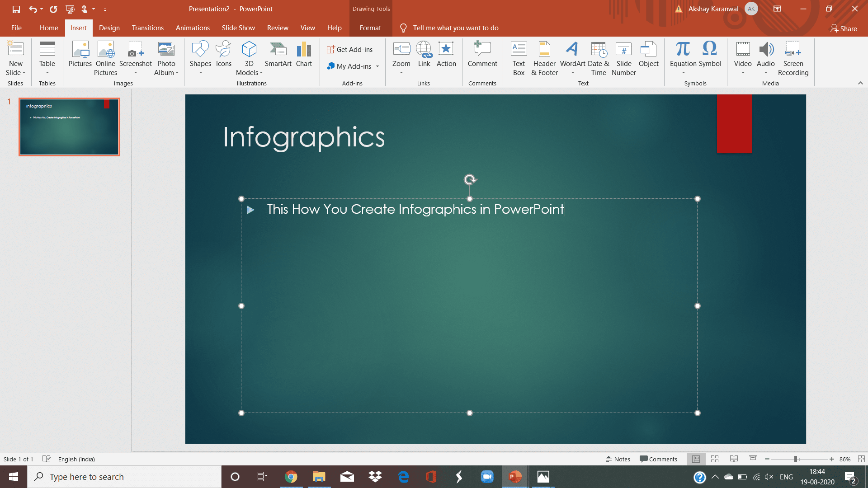The height and width of the screenshot is (488, 868).
Task: Insert a new Comment
Action: (x=482, y=54)
